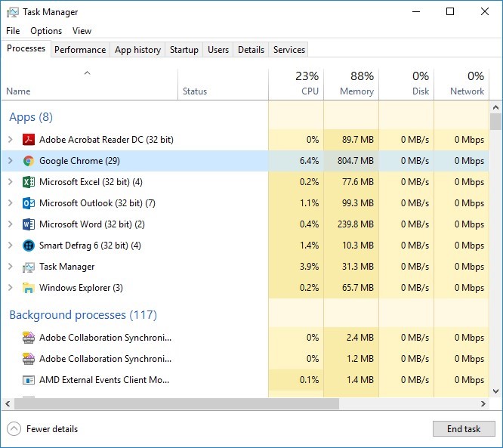
Task: Sort by the CPU column header
Action: [296, 85]
